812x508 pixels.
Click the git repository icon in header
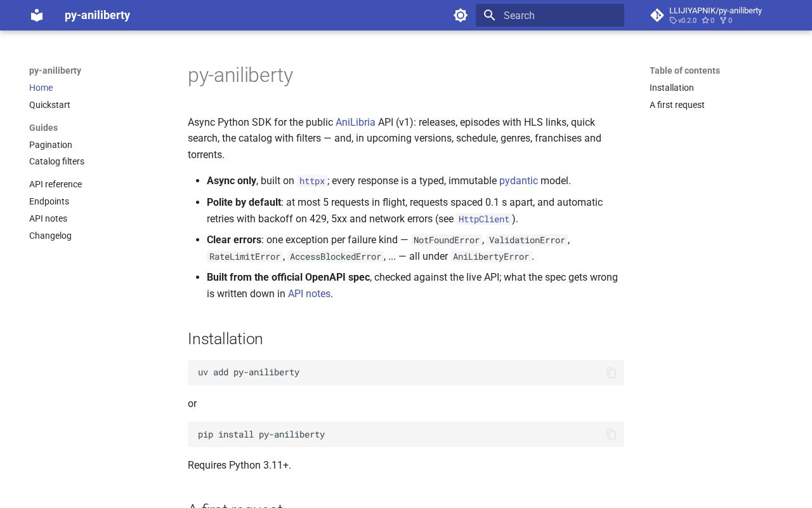(657, 15)
